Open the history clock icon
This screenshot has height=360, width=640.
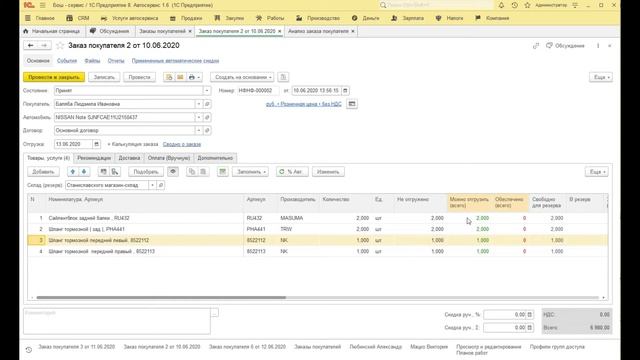[x=514, y=5]
